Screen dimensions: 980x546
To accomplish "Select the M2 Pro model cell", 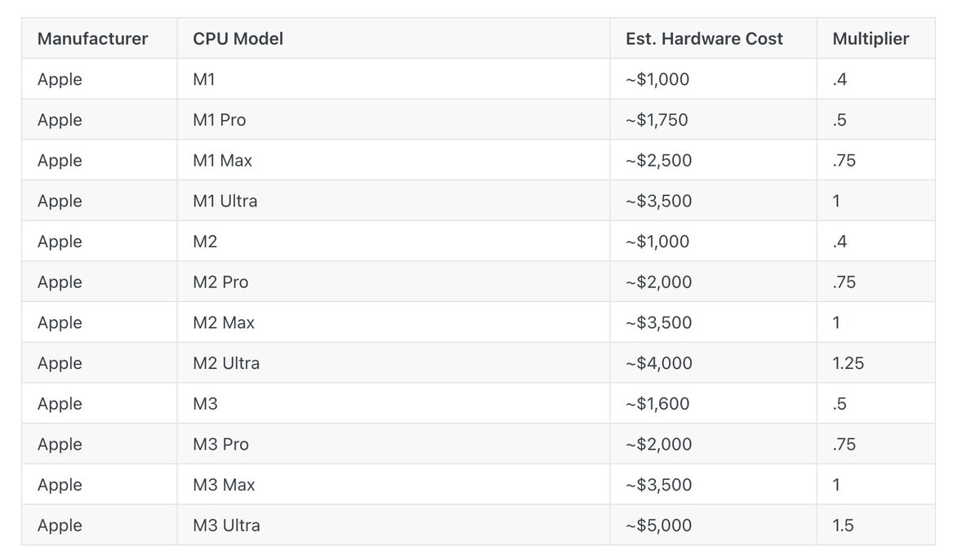I will (x=220, y=282).
